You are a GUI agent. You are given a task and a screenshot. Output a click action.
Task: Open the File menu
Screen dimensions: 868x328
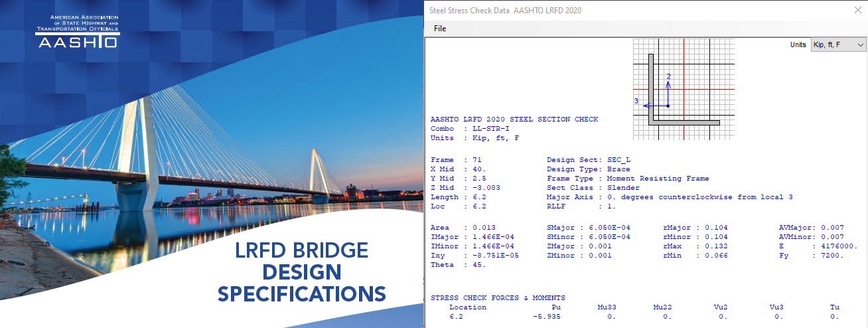point(440,29)
